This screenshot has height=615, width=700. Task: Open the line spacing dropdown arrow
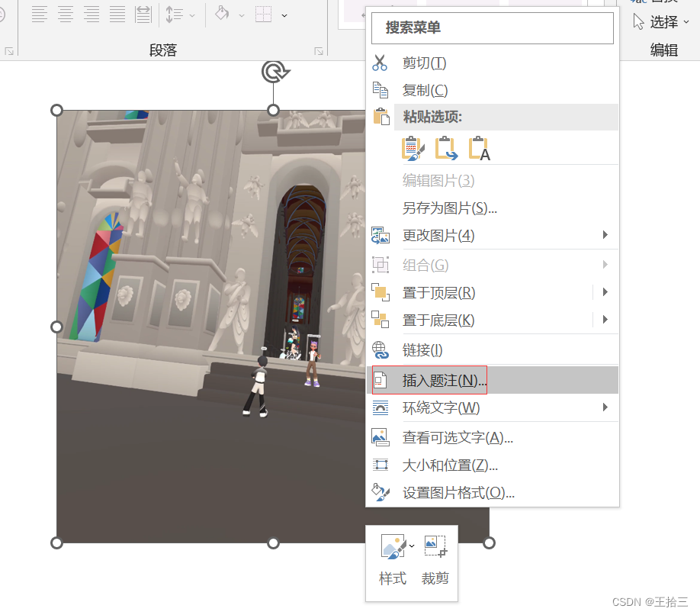click(192, 15)
